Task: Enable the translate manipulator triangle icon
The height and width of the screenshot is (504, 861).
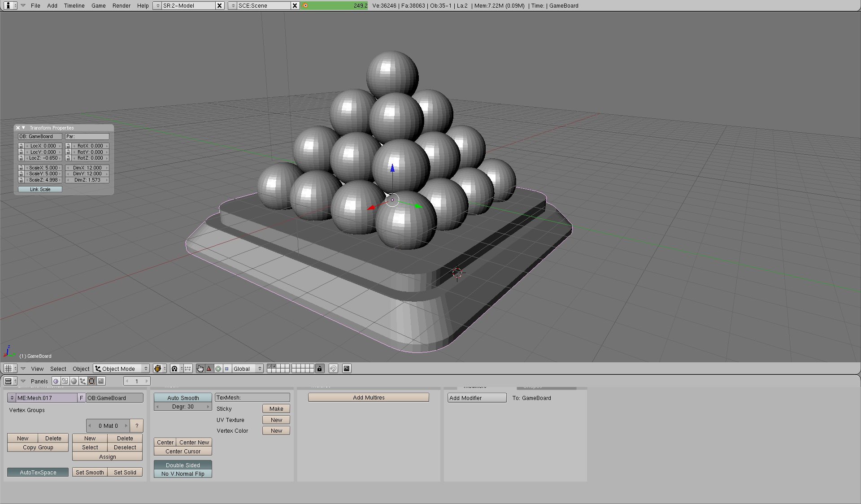Action: point(209,369)
